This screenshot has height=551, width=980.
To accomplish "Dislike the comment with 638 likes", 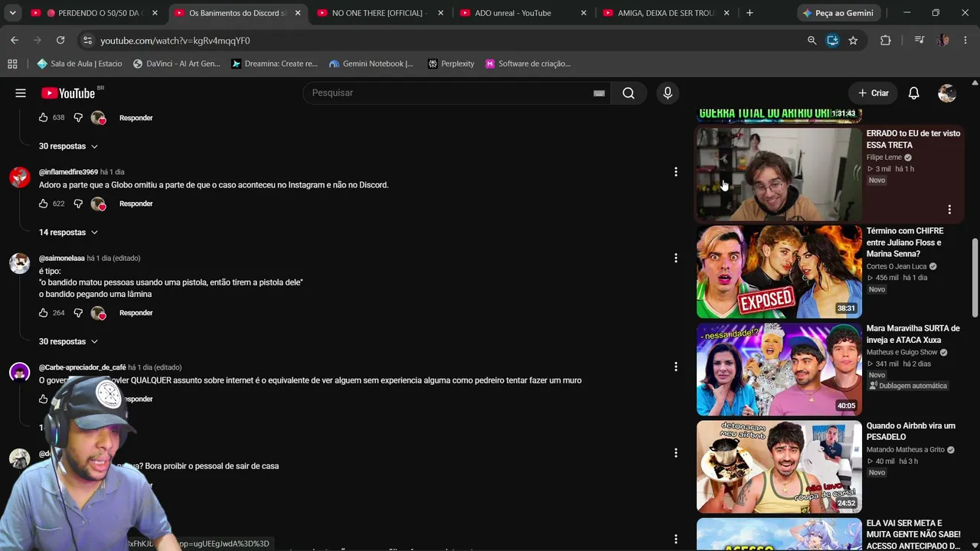I will [78, 118].
